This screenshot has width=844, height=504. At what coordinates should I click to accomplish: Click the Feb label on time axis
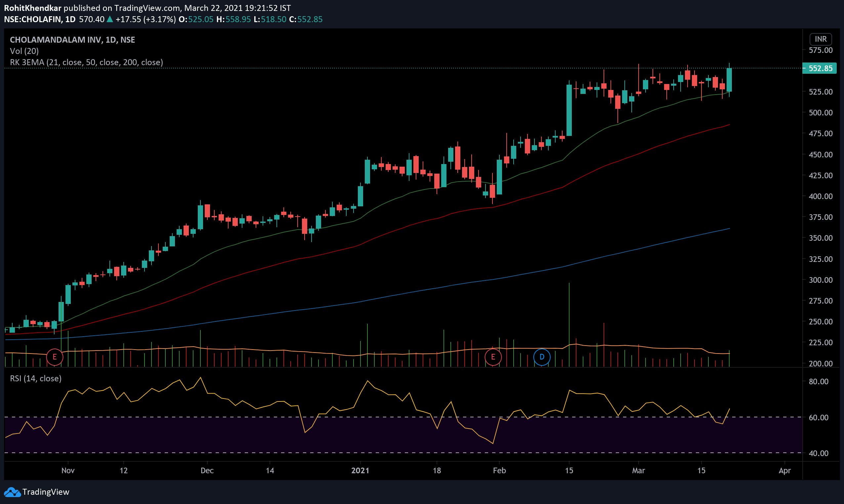[500, 471]
